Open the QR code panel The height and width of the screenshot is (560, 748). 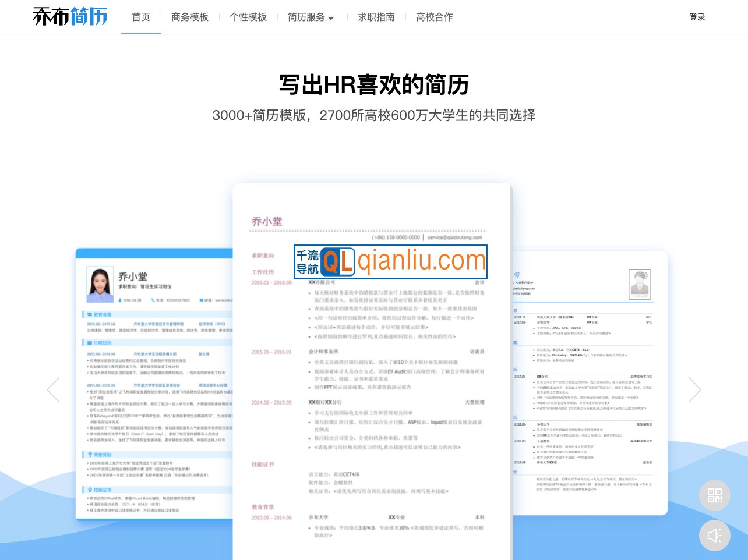[715, 495]
